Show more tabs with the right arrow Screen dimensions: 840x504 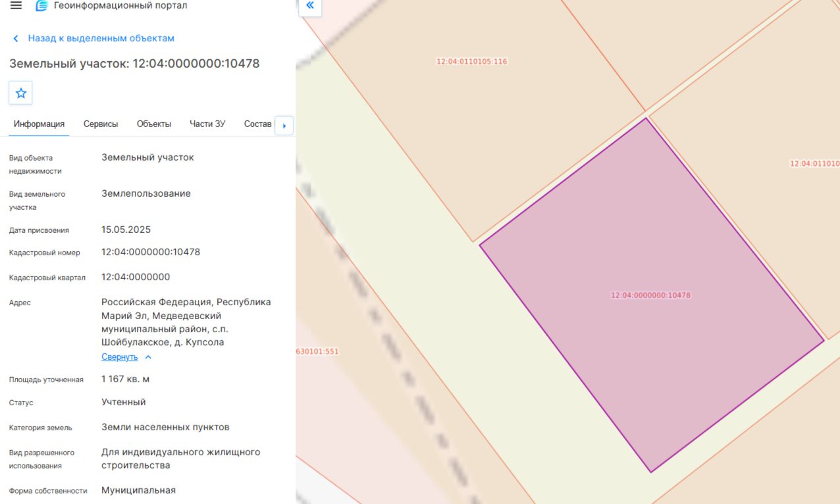click(x=284, y=125)
